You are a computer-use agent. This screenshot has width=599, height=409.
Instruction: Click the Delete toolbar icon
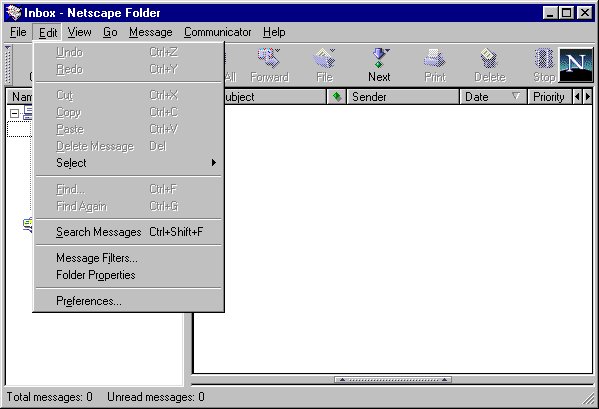pos(490,65)
